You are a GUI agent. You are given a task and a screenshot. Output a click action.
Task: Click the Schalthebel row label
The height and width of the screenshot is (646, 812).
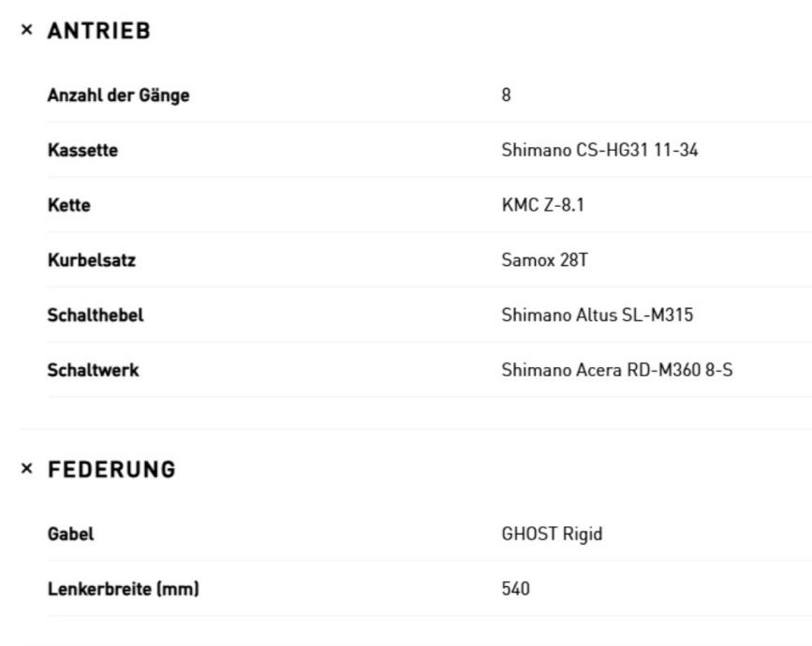96,316
